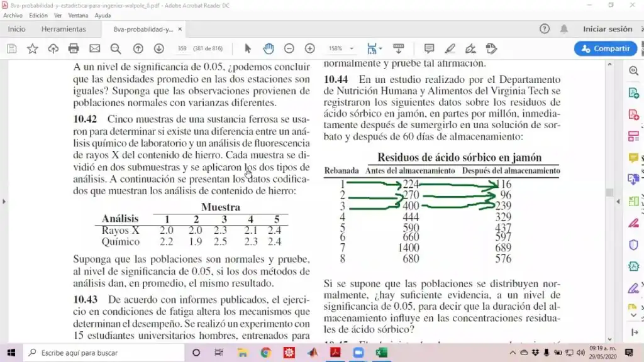Show hidden system tray icons
The width and height of the screenshot is (644, 362).
[x=513, y=353]
